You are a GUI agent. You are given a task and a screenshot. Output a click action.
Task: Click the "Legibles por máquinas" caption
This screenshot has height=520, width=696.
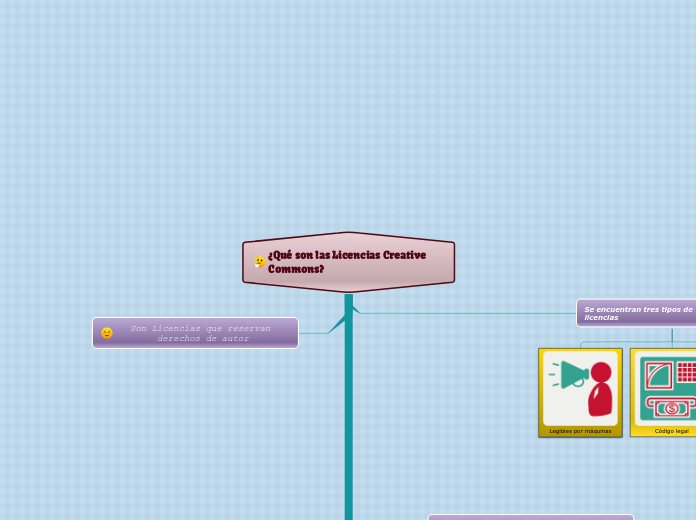[x=580, y=431]
